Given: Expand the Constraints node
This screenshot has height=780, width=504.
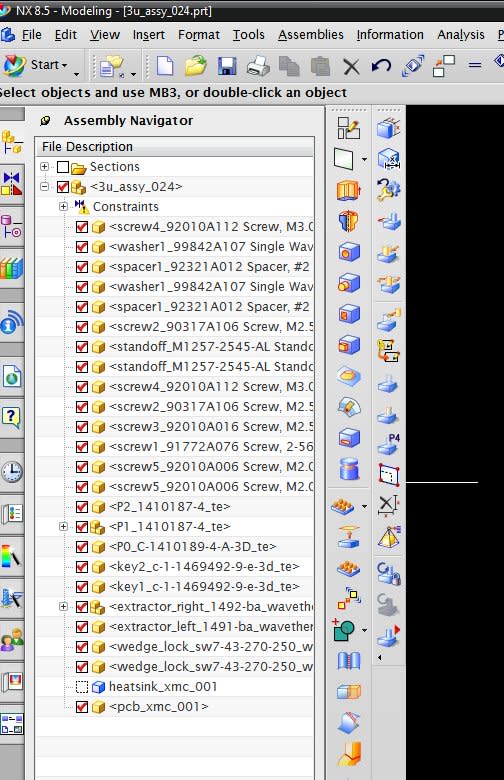Looking at the screenshot, I should click(63, 206).
